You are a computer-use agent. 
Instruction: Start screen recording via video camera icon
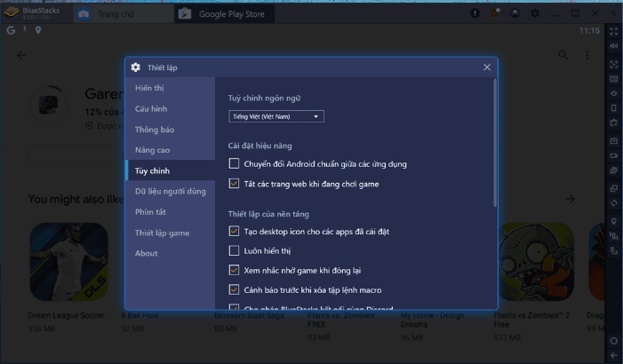pos(614,155)
